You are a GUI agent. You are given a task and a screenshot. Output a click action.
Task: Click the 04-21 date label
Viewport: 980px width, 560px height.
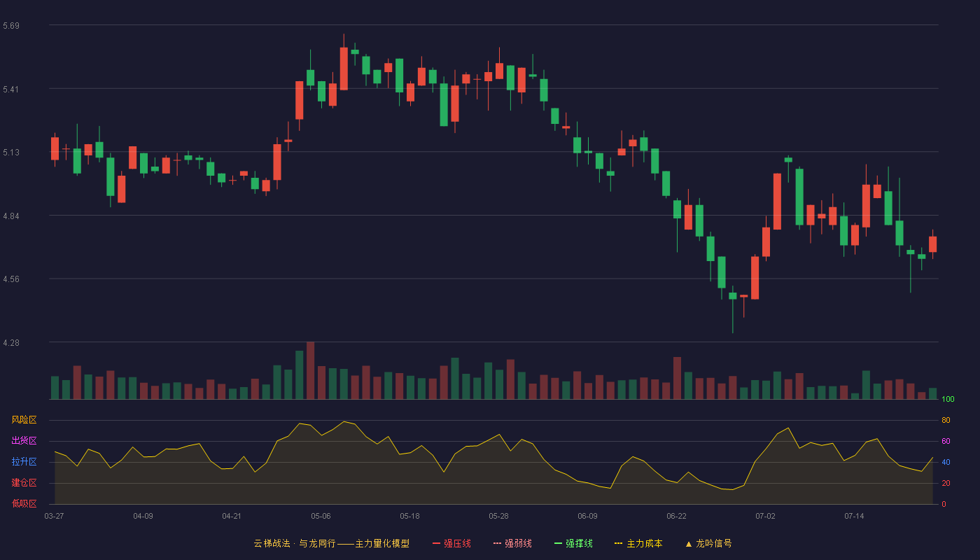point(232,516)
